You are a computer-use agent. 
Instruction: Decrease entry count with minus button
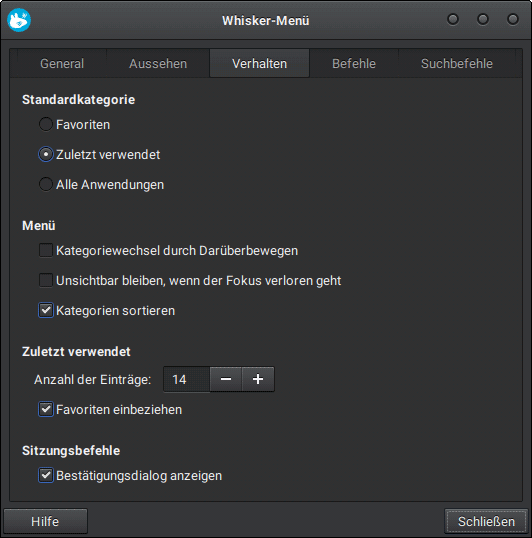tap(226, 379)
